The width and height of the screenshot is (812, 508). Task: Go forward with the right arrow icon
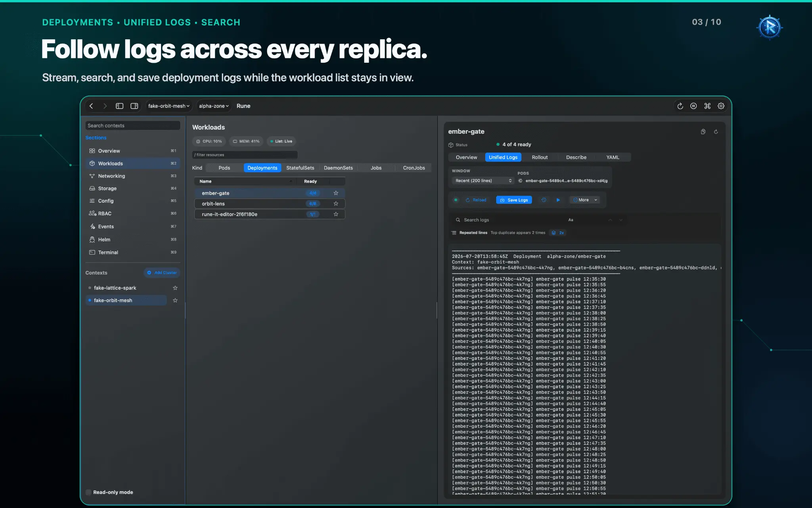pos(105,106)
